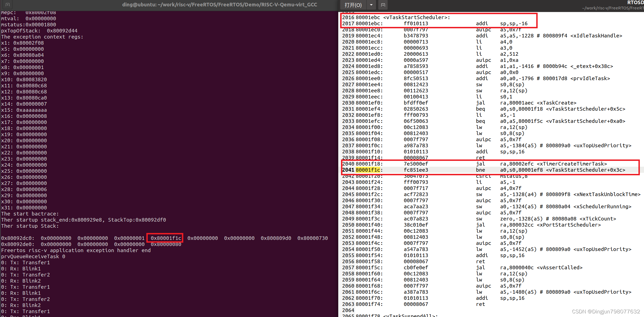Click the terminal new tab icon

pos(7,4)
